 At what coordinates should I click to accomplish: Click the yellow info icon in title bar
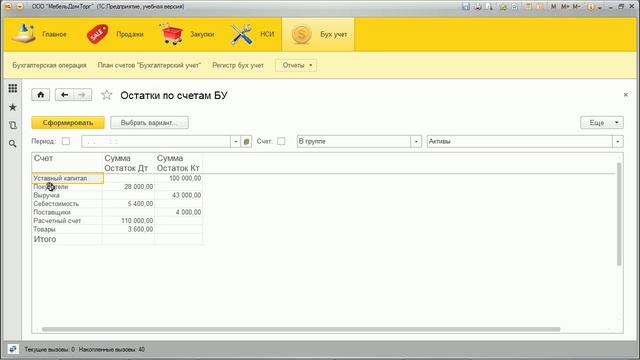tap(591, 7)
